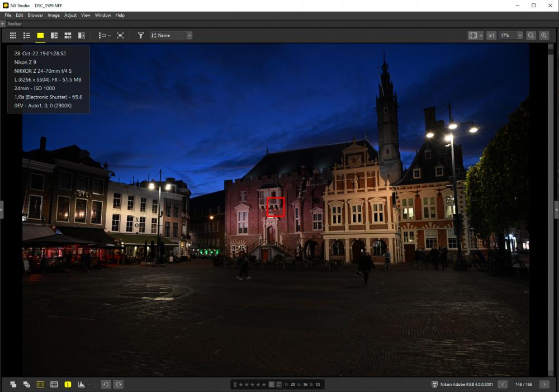Screen dimensions: 559x392
Task: Collapse the Toolbar section triangle
Action: [3, 24]
